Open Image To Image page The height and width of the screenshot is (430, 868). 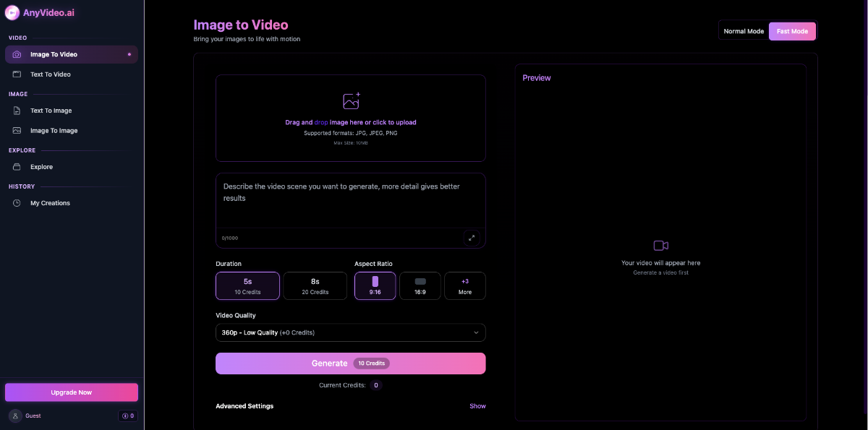pos(72,131)
